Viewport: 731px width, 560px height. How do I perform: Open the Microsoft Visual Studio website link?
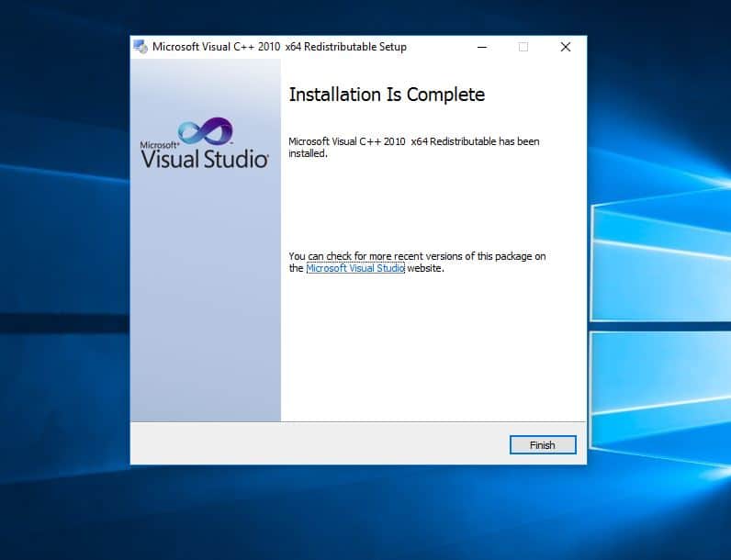(x=355, y=268)
